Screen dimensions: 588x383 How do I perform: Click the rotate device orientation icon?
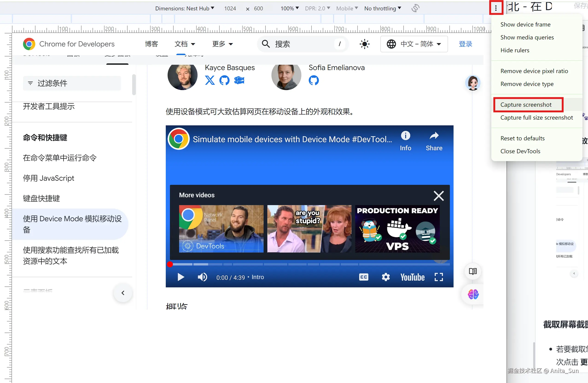click(x=415, y=8)
